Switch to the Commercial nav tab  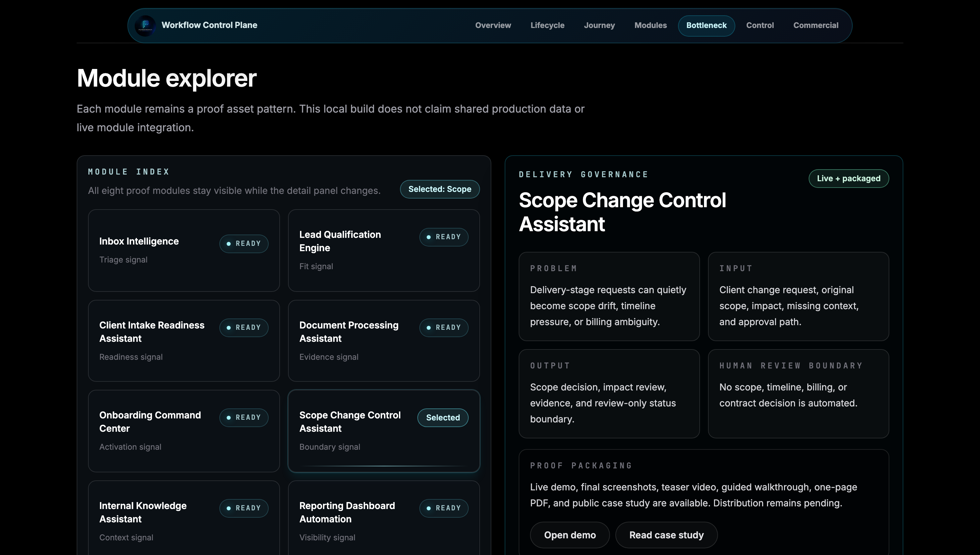click(x=816, y=26)
